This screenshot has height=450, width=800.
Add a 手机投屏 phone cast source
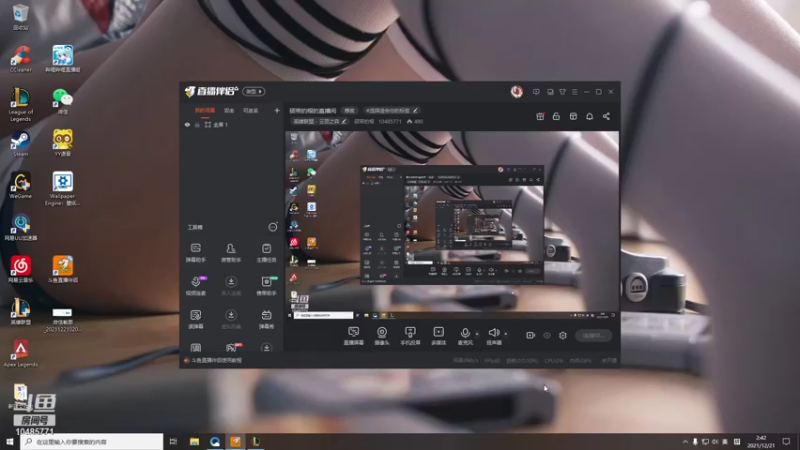(x=410, y=336)
